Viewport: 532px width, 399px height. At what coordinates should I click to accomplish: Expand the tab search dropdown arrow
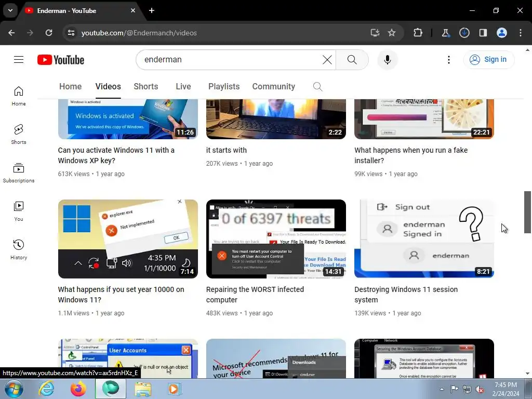point(10,10)
